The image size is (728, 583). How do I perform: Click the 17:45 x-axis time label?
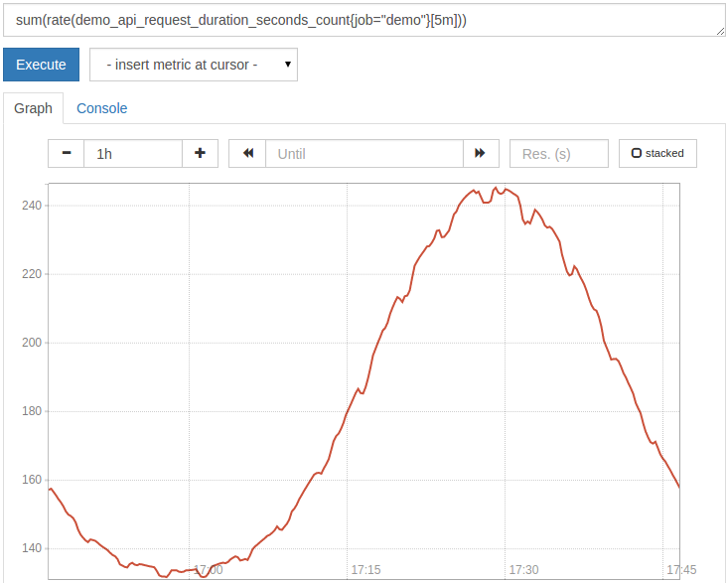coord(681,569)
